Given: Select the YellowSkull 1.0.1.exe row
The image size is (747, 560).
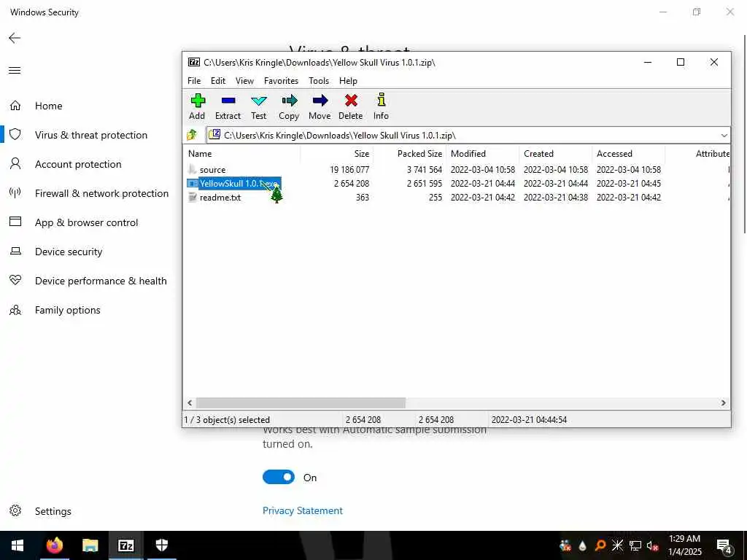Looking at the screenshot, I should point(457,183).
